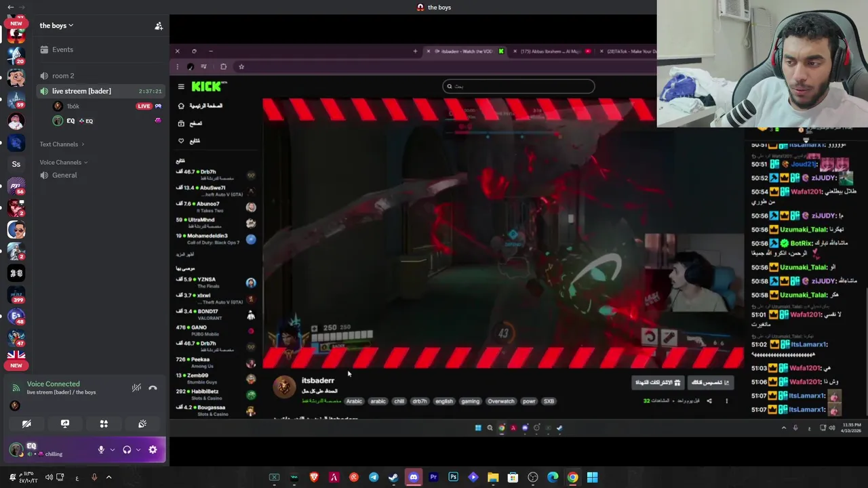The image size is (868, 488).
Task: Open Kick hamburger menu in stream
Action: coord(181,86)
